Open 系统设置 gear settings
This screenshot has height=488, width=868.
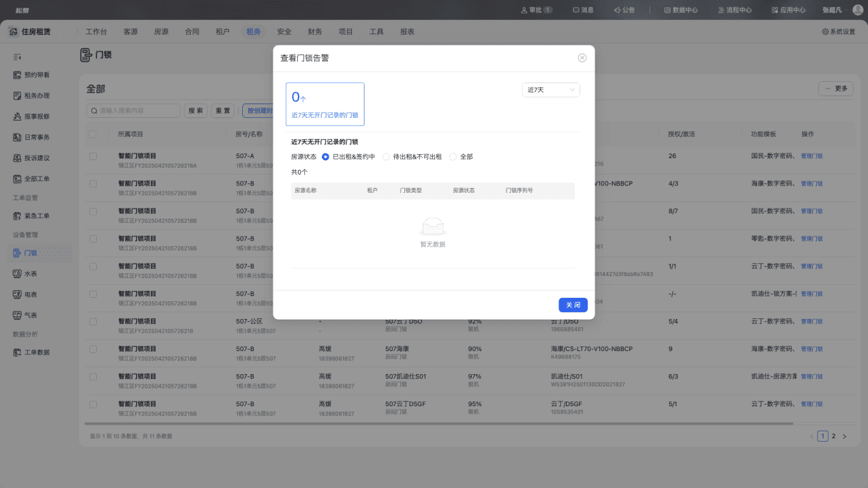(x=839, y=32)
